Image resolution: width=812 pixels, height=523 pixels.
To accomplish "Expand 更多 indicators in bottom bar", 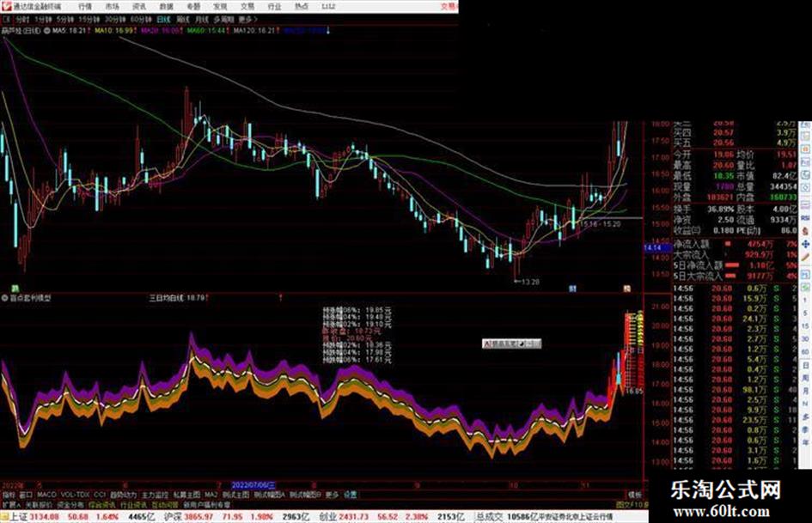I will [332, 495].
